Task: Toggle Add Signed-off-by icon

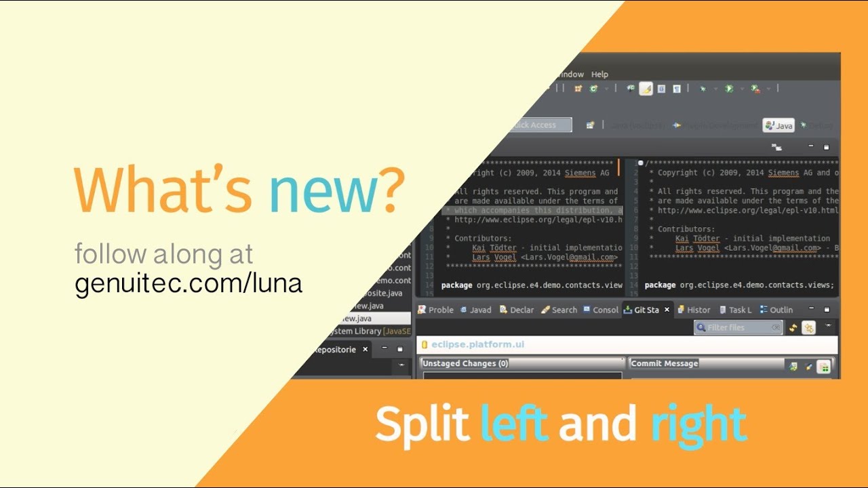Action: (x=808, y=367)
